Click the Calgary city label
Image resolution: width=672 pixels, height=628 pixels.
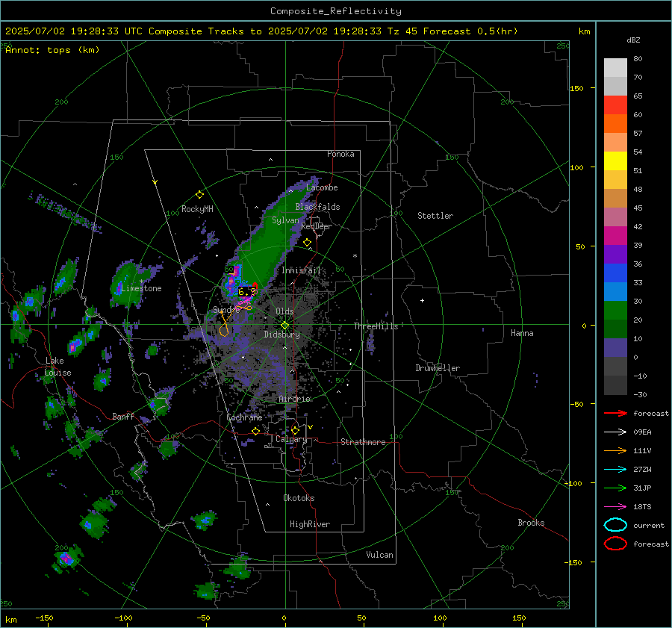291,439
